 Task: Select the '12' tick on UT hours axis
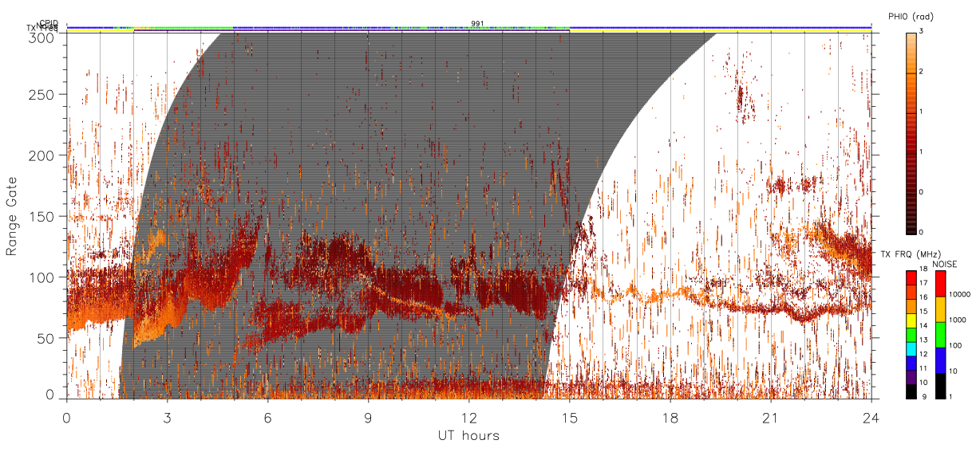pyautogui.click(x=468, y=417)
